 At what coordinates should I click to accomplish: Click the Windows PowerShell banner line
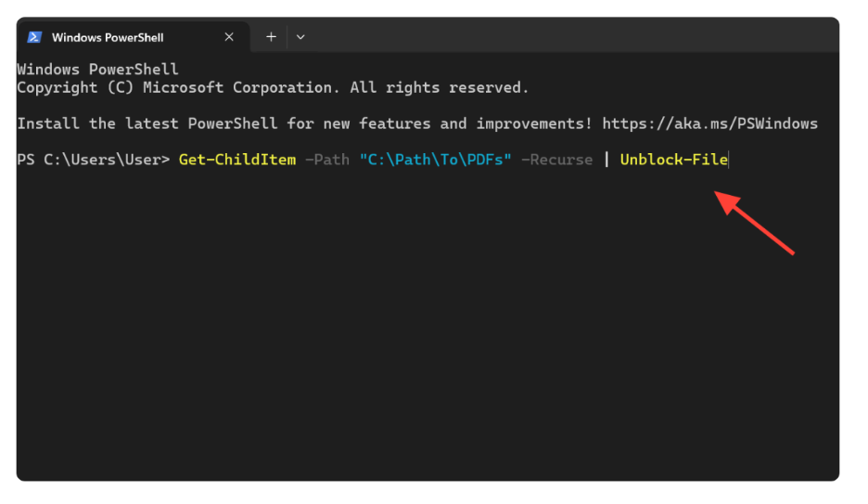click(x=98, y=70)
